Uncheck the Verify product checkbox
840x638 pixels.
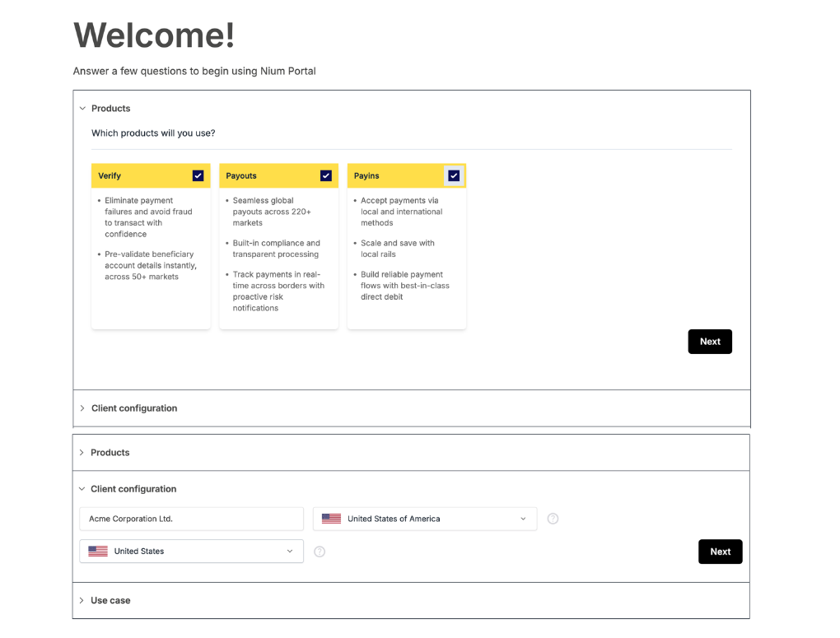click(198, 175)
